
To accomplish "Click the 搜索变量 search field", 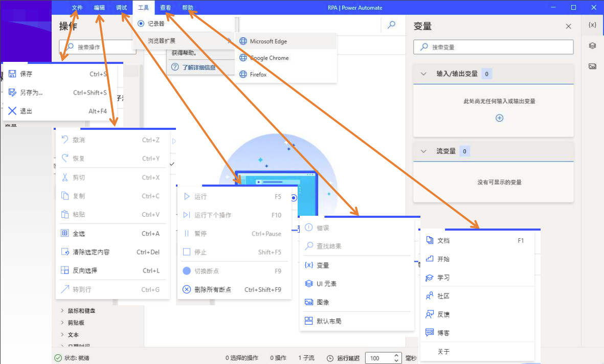I will [494, 47].
